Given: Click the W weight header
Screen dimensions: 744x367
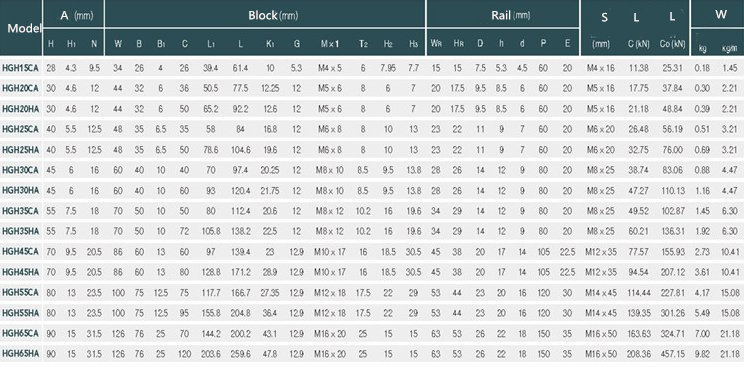Looking at the screenshot, I should tap(721, 14).
